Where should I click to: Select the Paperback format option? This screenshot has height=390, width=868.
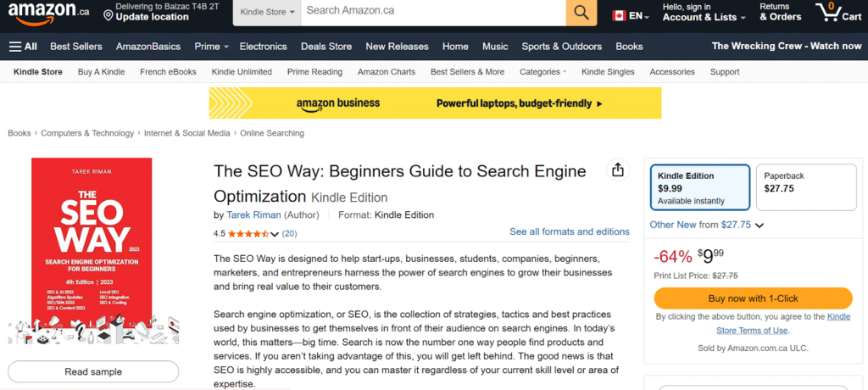[805, 187]
